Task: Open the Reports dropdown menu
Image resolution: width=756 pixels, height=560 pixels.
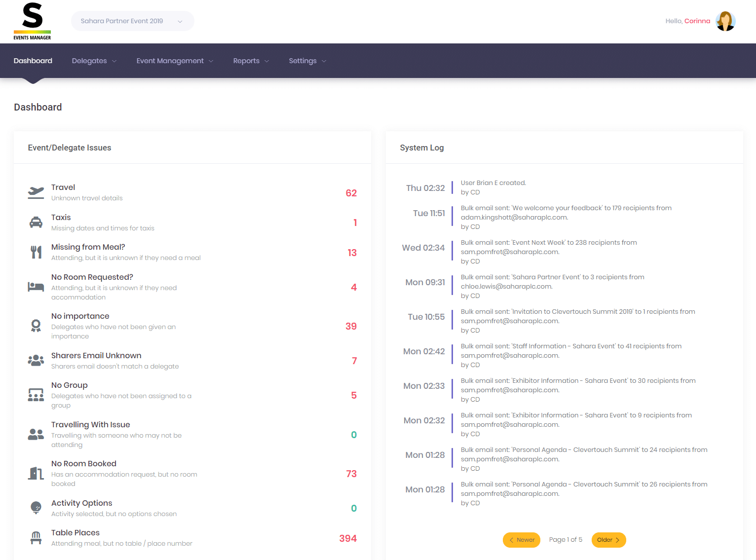Action: [251, 61]
